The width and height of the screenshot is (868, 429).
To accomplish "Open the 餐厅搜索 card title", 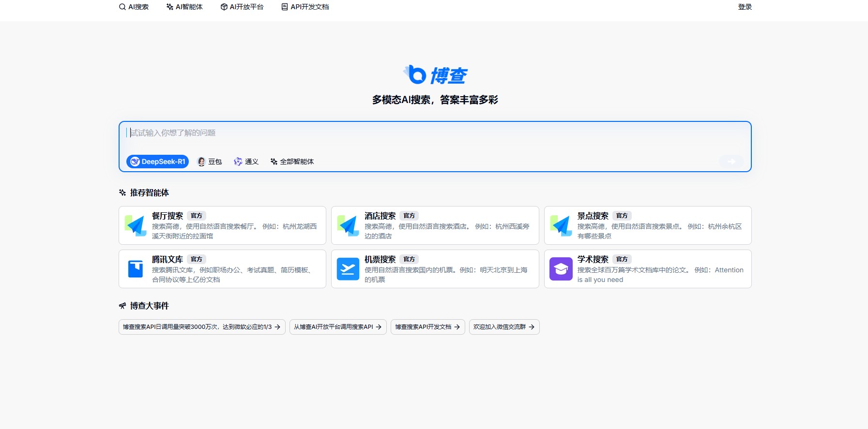I will [168, 216].
